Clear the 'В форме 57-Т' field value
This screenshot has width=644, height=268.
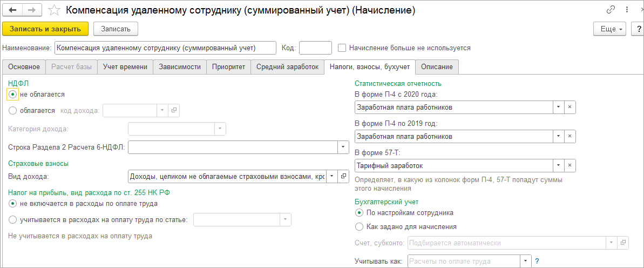point(570,165)
